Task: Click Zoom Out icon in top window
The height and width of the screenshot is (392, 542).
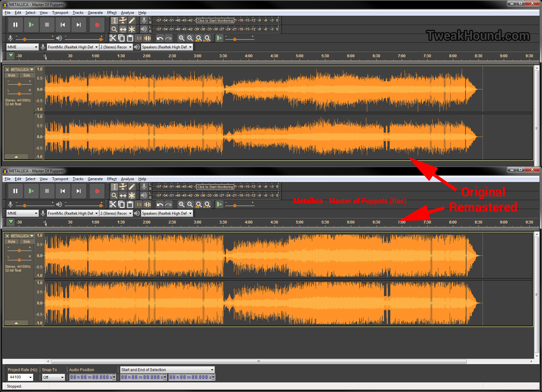Action: 190,38
